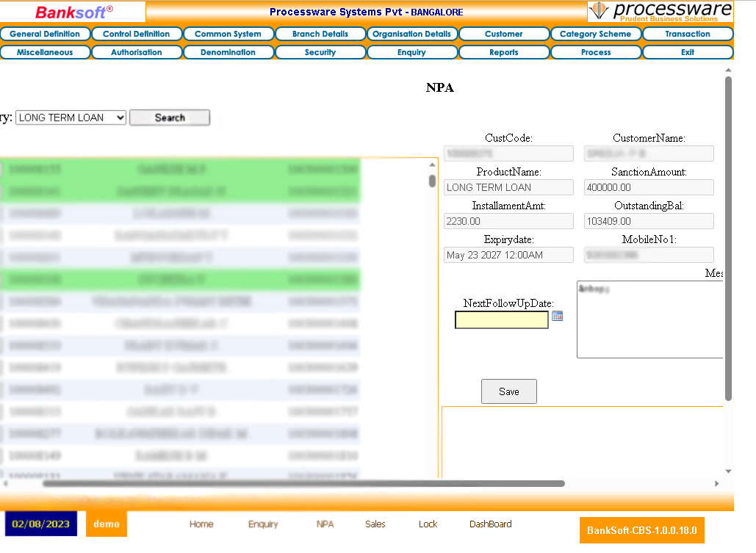Select the third green highlighted list row
Screen dimensions: 756x553
point(180,280)
